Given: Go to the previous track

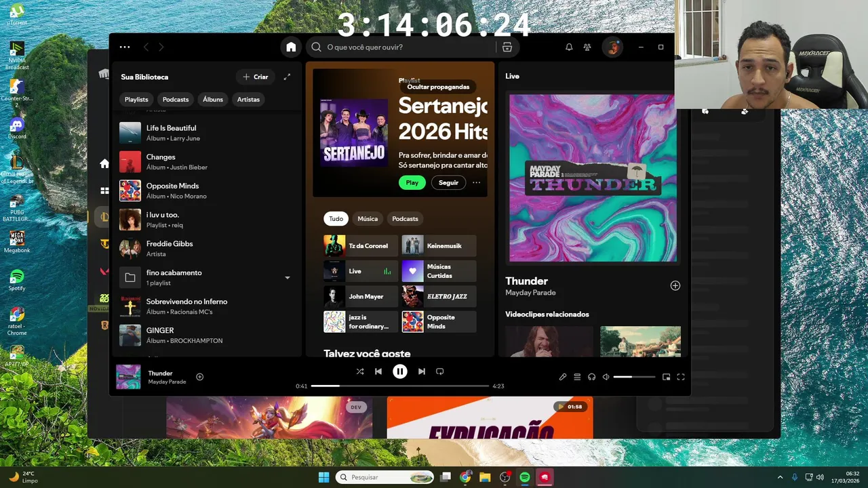Looking at the screenshot, I should 378,371.
